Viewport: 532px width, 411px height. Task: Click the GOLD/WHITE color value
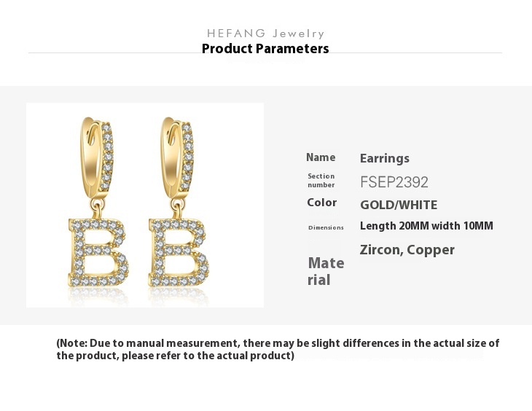click(399, 205)
